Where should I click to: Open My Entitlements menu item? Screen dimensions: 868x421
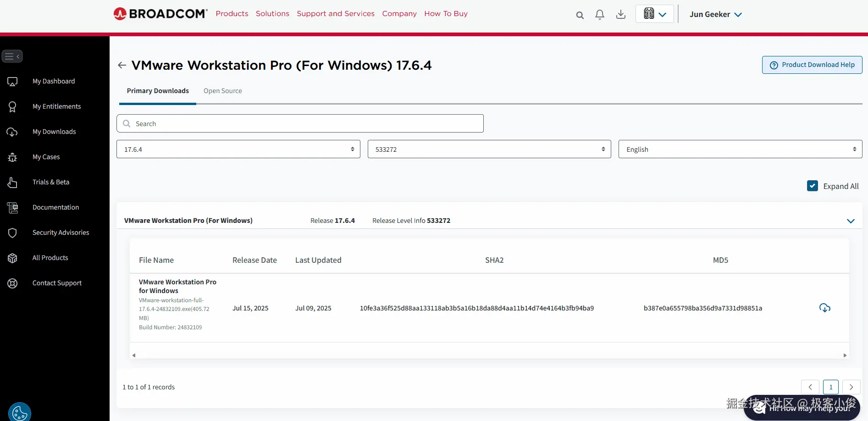[56, 106]
